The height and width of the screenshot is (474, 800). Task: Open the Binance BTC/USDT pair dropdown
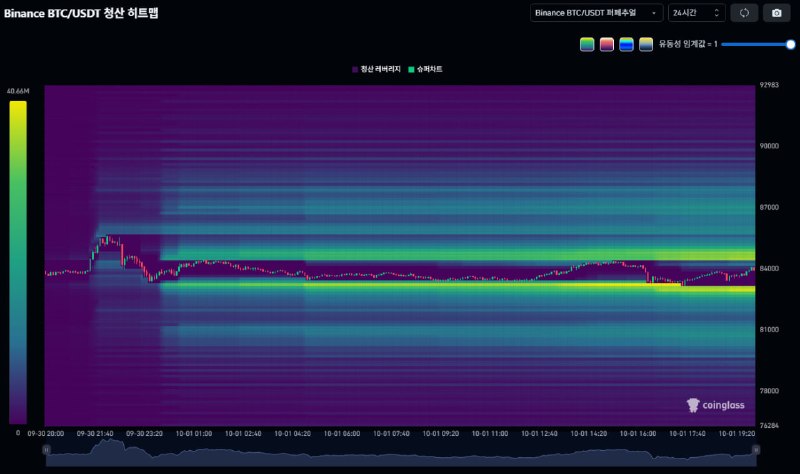pos(596,13)
